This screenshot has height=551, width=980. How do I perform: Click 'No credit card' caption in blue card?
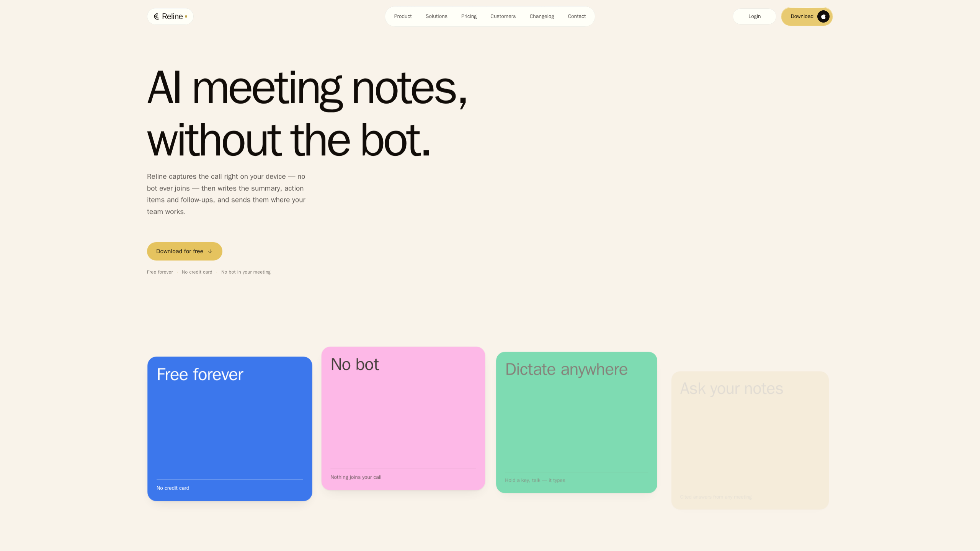point(173,488)
